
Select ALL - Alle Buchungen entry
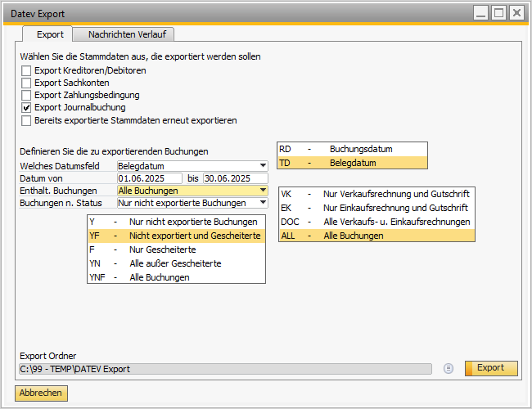click(376, 236)
